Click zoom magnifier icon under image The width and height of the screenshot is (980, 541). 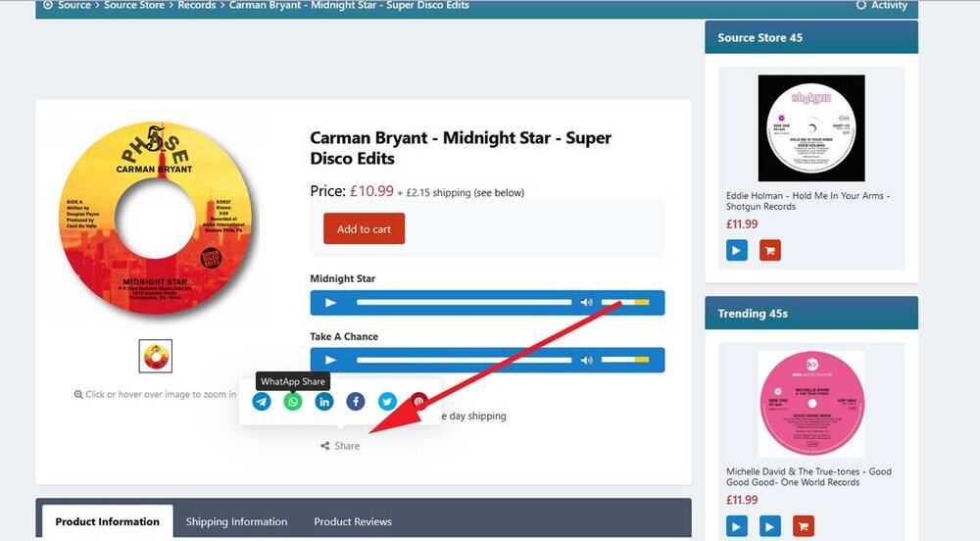point(78,394)
